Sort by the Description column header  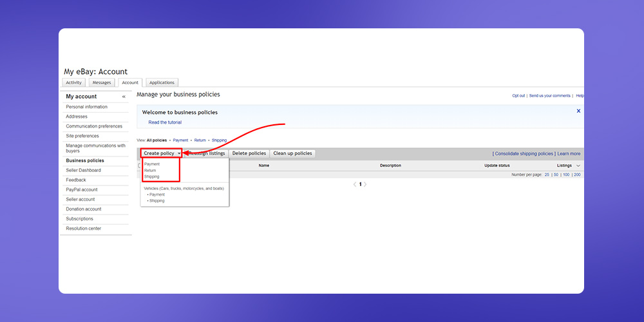pyautogui.click(x=391, y=166)
